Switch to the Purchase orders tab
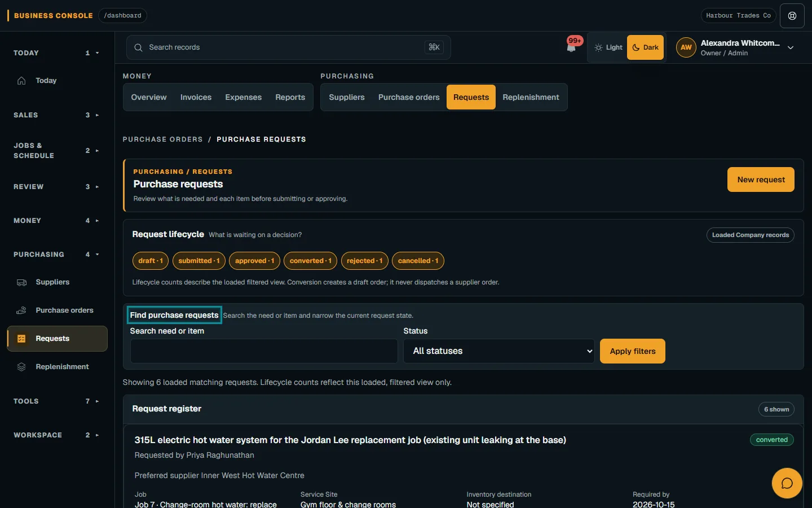Image resolution: width=812 pixels, height=508 pixels. point(409,97)
